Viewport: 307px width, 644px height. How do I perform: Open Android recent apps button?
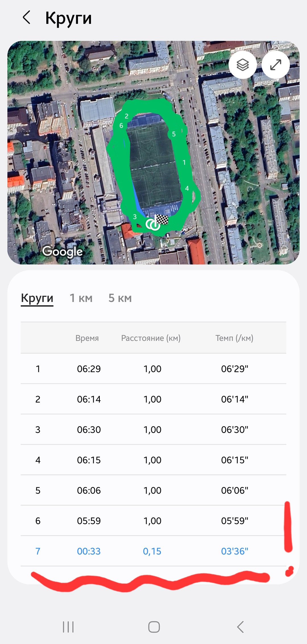(x=68, y=627)
